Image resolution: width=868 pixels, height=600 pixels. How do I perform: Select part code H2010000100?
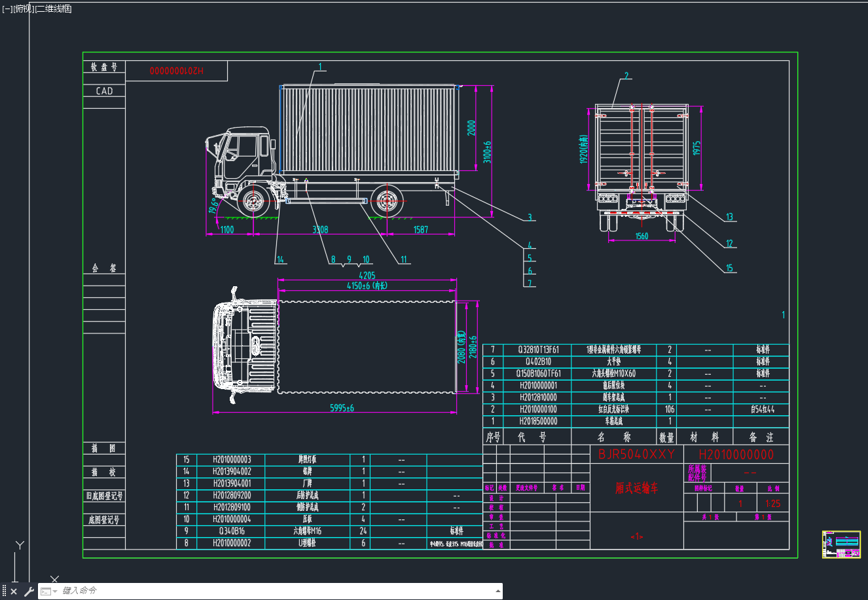click(539, 409)
